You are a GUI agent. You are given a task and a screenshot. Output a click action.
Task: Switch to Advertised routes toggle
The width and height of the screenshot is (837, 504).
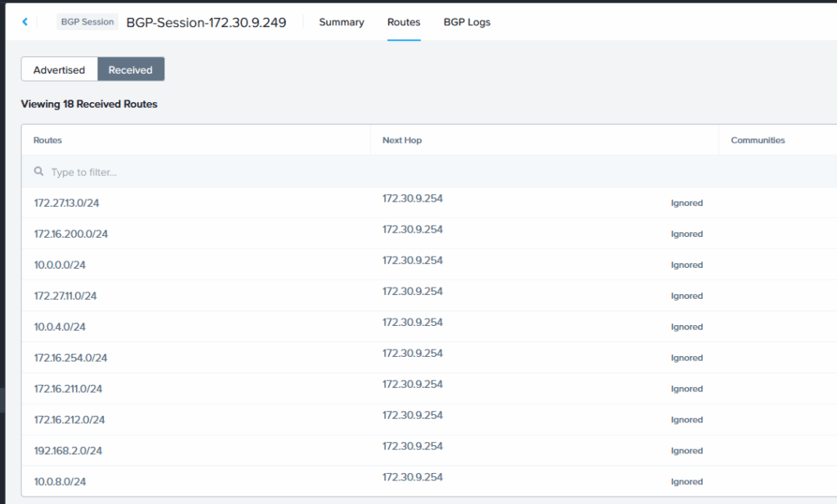click(59, 70)
